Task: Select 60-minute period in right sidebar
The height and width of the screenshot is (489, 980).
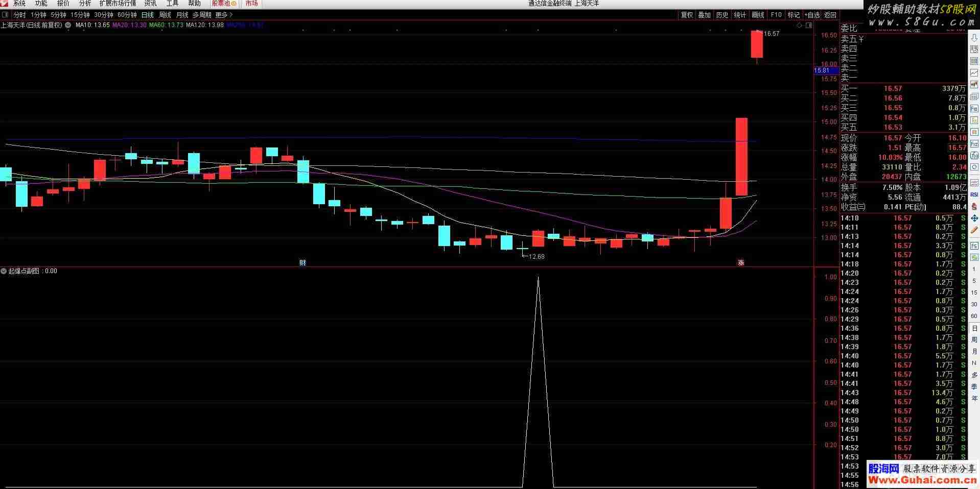Action: (974, 316)
